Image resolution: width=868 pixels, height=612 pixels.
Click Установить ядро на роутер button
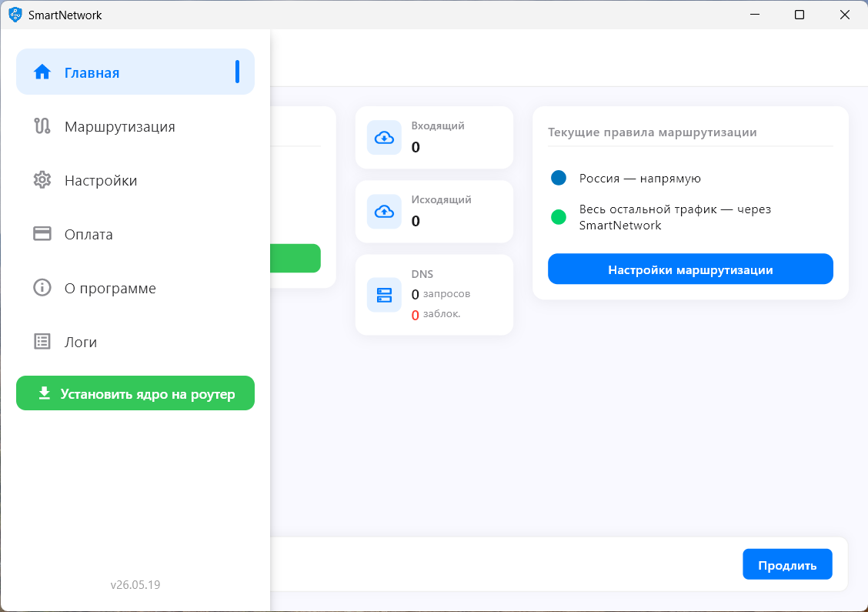click(x=135, y=393)
